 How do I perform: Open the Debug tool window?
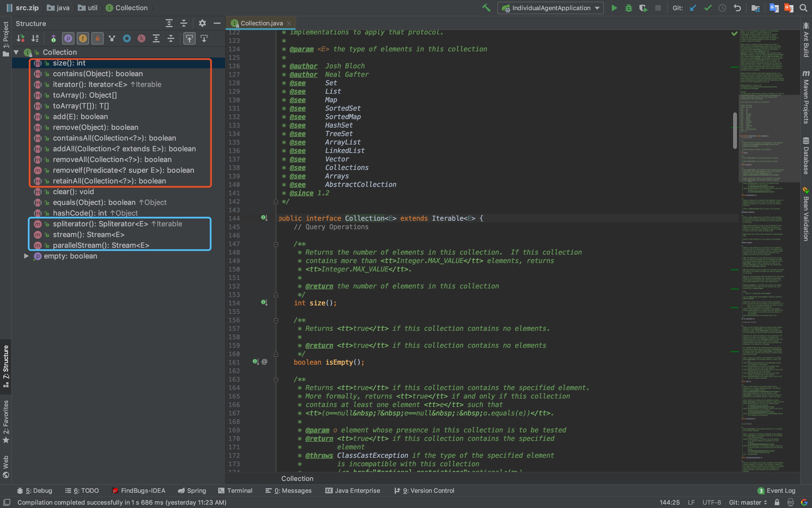pos(35,491)
